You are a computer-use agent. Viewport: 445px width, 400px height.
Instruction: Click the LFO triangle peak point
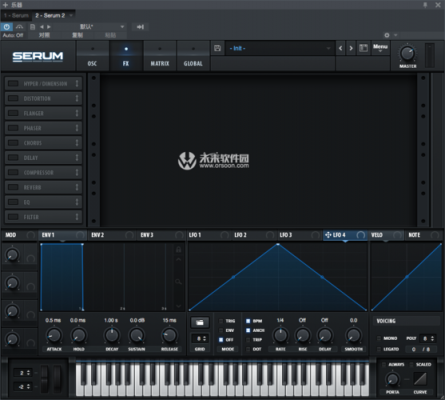(x=278, y=245)
